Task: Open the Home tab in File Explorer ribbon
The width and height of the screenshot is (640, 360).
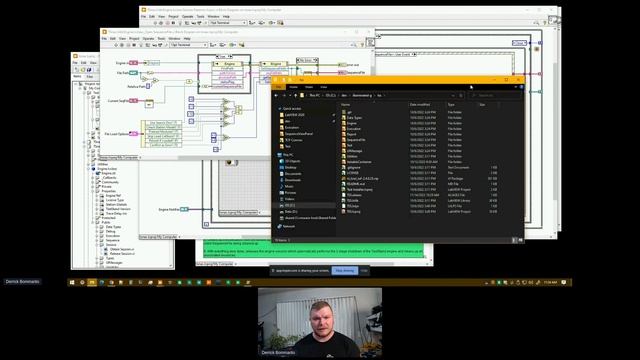Action: tap(293, 87)
